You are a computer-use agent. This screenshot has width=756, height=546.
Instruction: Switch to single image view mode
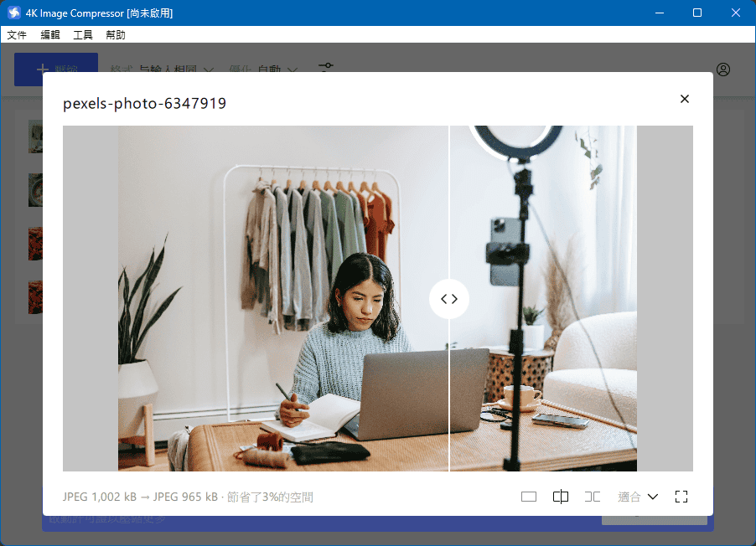click(528, 497)
